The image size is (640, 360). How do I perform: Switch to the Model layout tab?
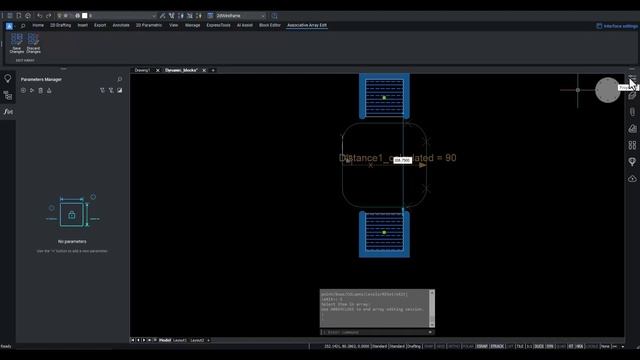point(165,340)
